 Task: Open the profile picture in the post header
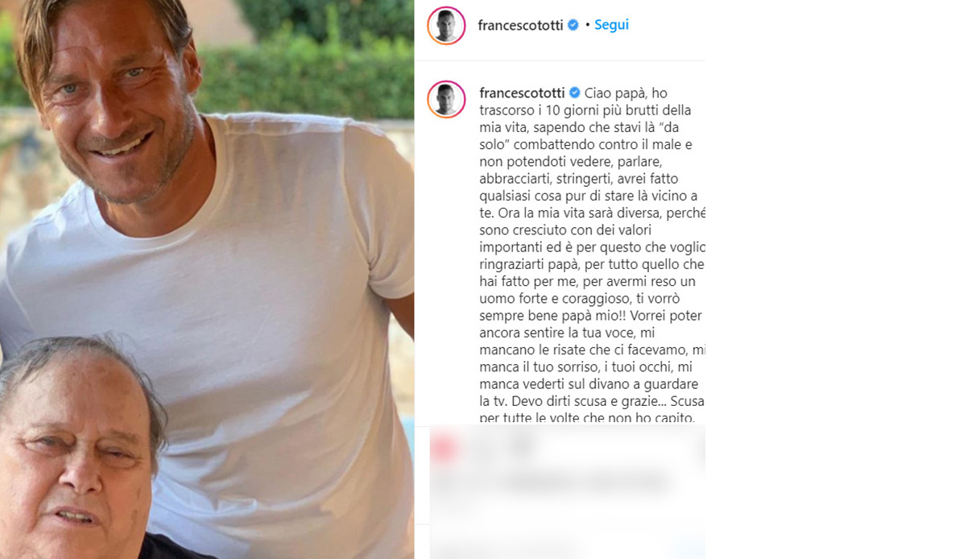(x=446, y=26)
